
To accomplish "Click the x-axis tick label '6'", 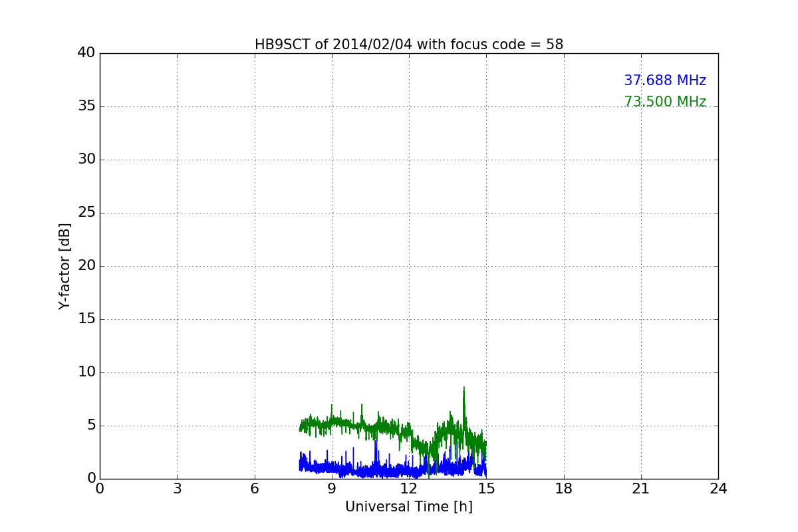I will coord(255,488).
